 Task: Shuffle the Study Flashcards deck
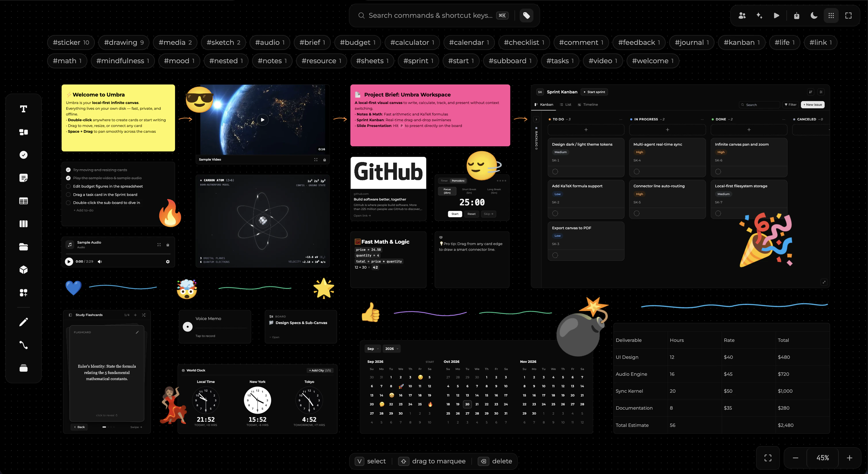pyautogui.click(x=143, y=315)
